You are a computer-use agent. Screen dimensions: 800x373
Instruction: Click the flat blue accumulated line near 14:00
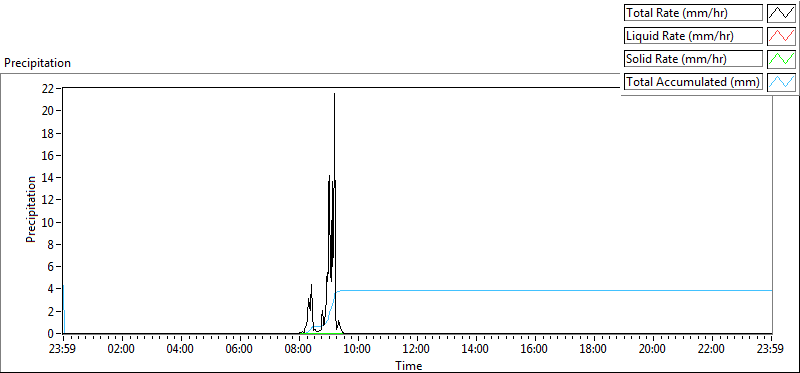pyautogui.click(x=476, y=290)
